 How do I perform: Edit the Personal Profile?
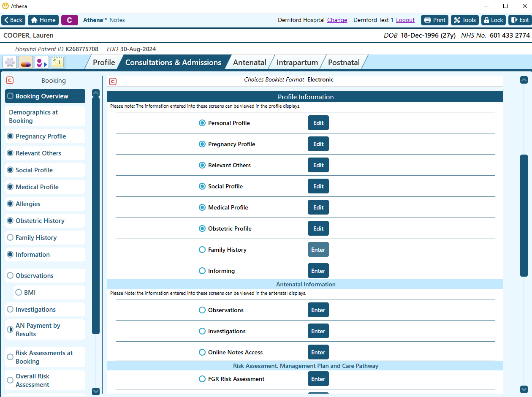[318, 123]
